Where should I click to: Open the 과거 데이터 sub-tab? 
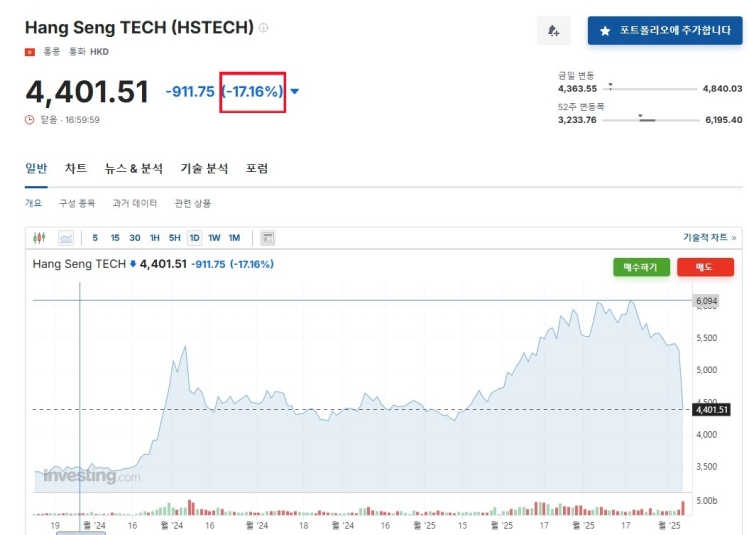point(135,203)
